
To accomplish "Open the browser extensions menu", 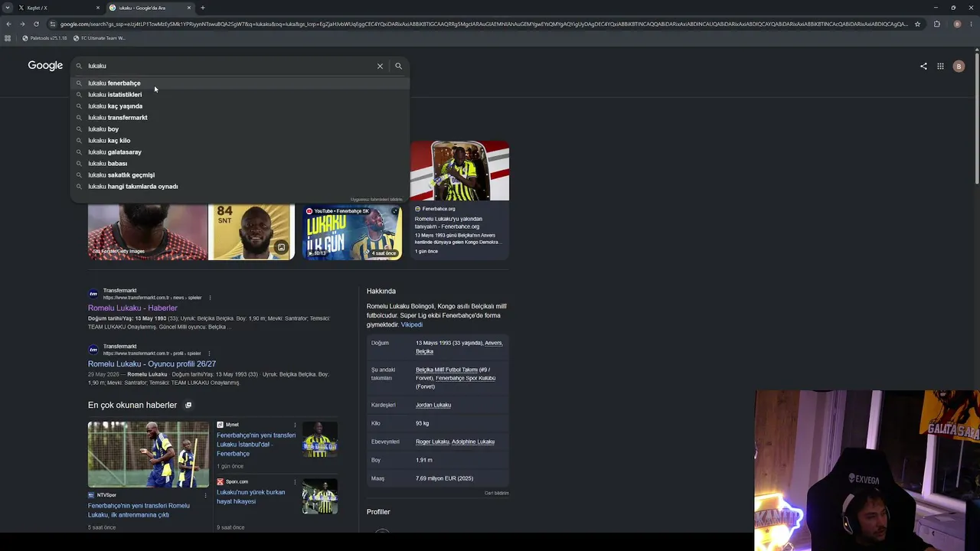I will pos(936,24).
